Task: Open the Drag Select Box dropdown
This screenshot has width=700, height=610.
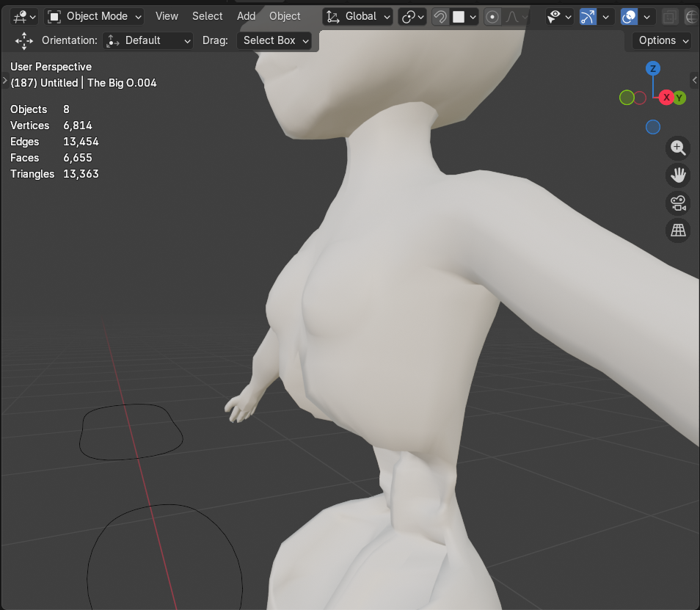Action: pos(274,40)
